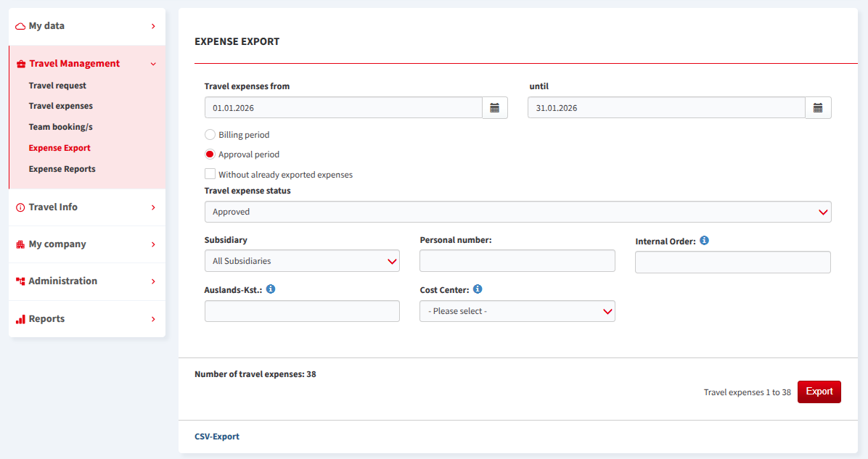Viewport: 868px width, 459px height.
Task: Open the Reports menu label
Action: [46, 318]
